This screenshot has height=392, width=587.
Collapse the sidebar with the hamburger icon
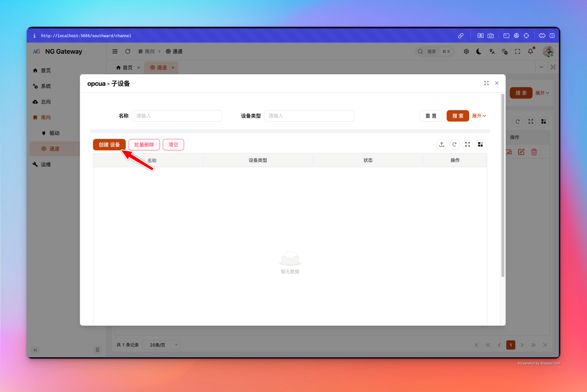115,51
